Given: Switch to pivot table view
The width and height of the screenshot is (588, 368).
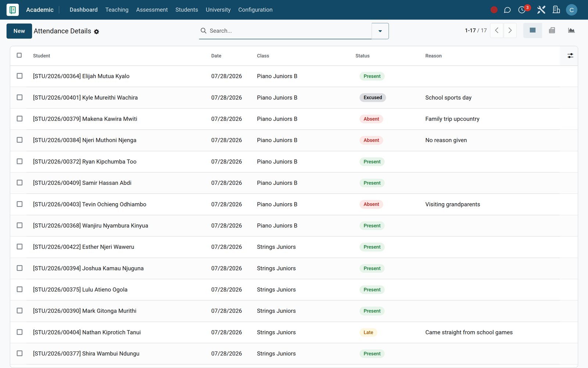Looking at the screenshot, I should [x=552, y=31].
